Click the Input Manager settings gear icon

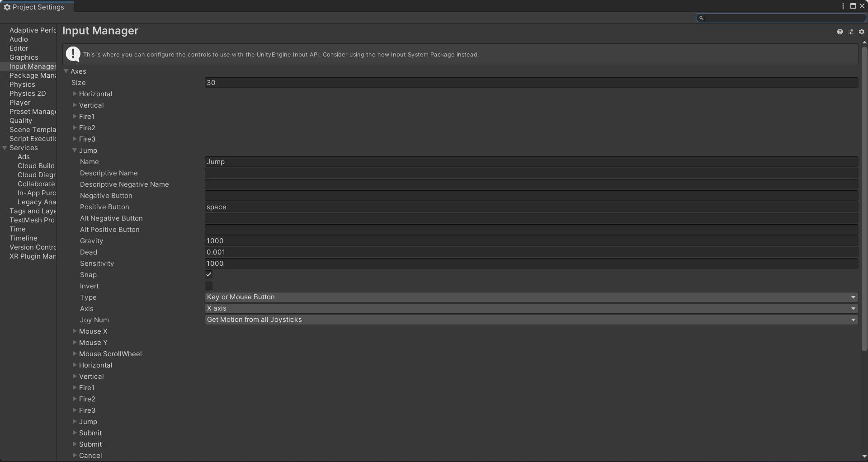click(x=862, y=32)
